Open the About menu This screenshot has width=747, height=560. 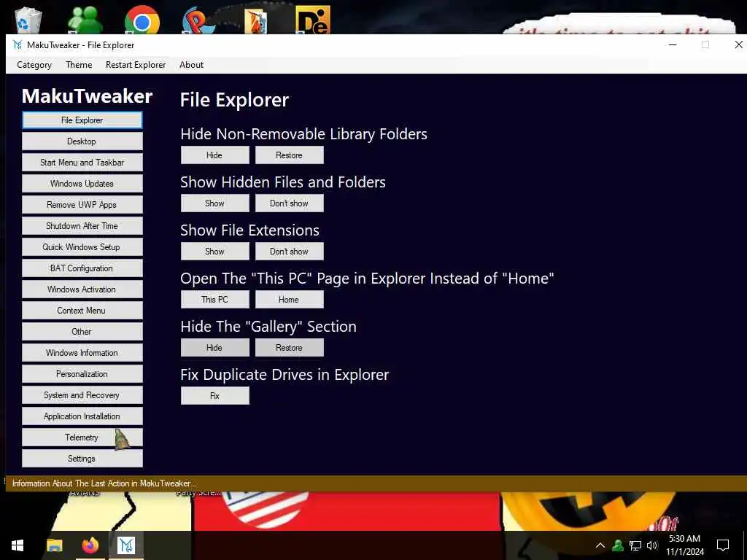(x=192, y=65)
